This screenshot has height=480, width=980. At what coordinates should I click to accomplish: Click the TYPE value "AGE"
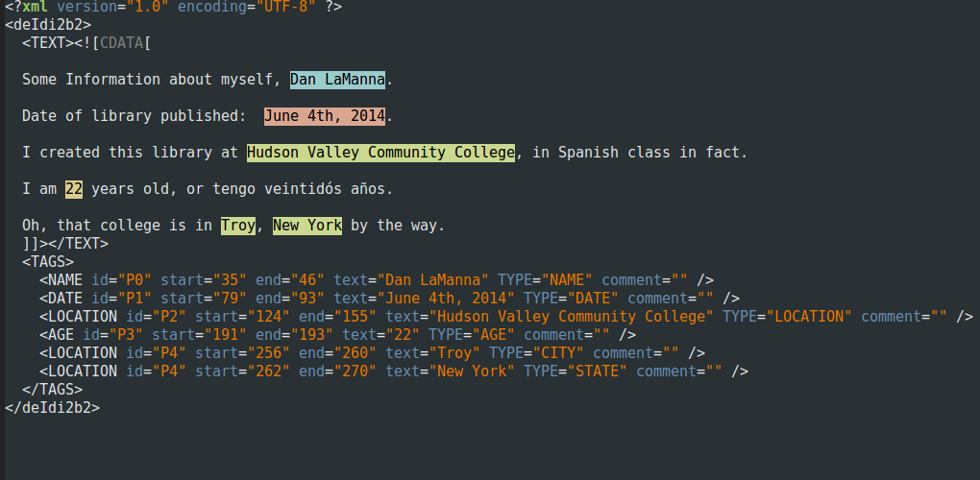point(493,335)
